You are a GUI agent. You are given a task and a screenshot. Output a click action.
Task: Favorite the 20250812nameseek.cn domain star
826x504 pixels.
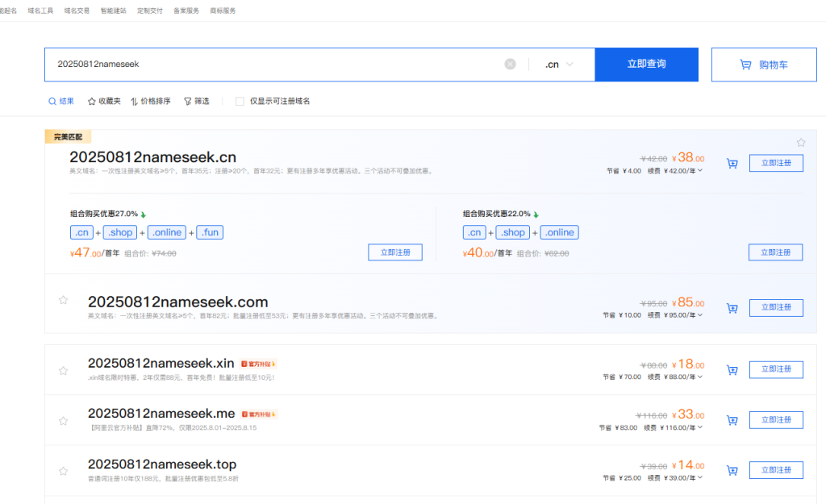[x=801, y=142]
